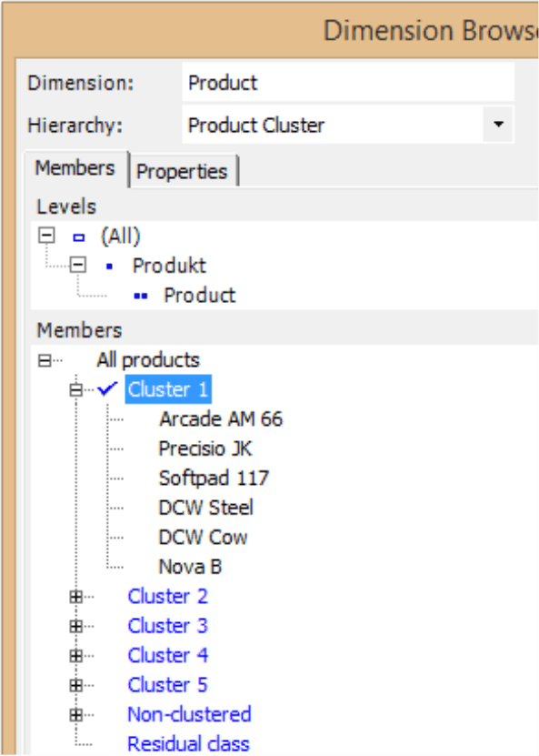Select the Arcade AM 66 product
539x756 pixels.
[221, 419]
